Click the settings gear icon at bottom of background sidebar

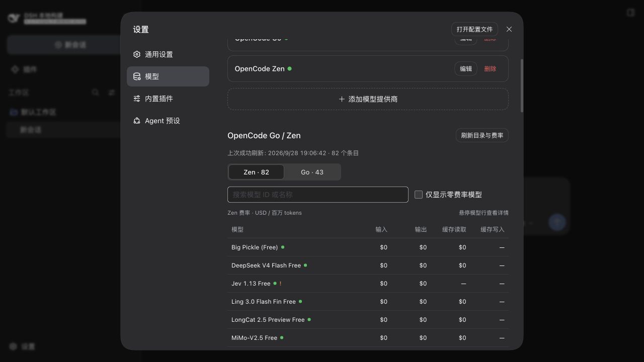click(x=13, y=346)
